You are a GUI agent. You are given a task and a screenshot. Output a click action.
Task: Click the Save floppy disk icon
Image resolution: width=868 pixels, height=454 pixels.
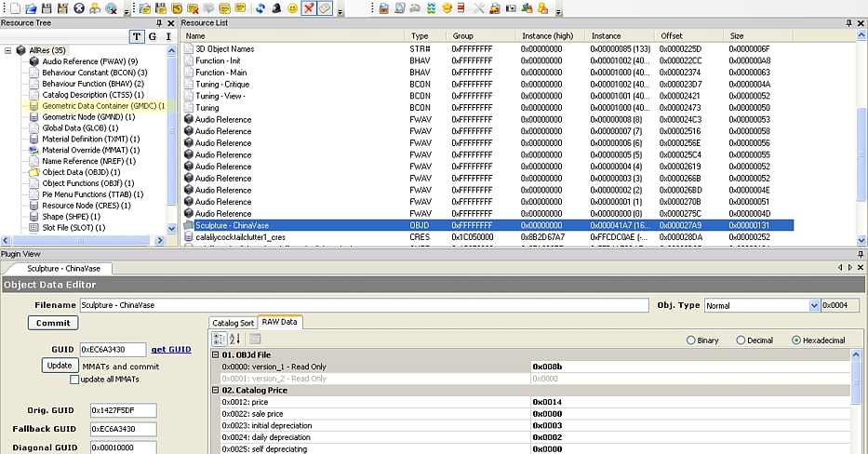tap(47, 8)
